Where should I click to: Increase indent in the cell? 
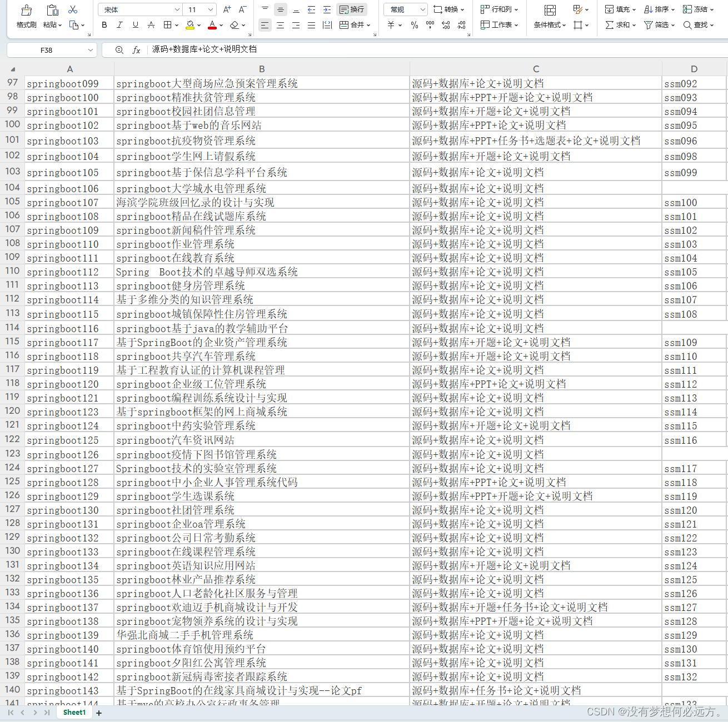[327, 9]
